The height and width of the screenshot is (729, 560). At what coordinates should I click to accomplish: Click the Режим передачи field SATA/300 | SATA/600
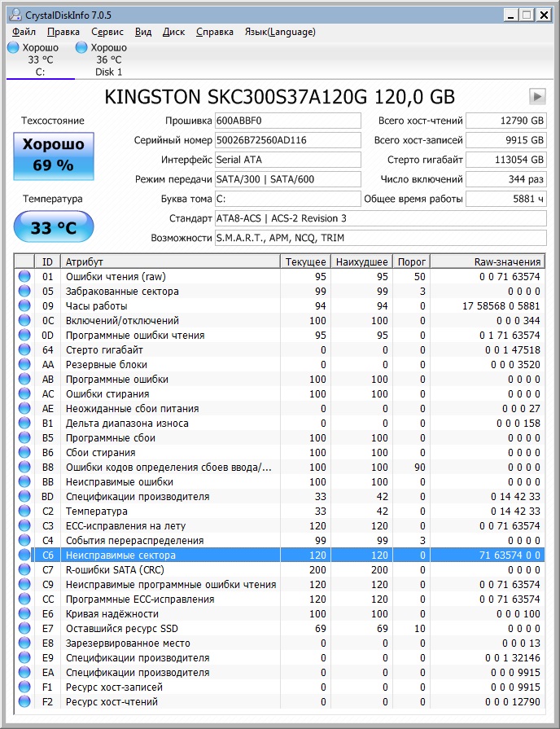[x=287, y=179]
